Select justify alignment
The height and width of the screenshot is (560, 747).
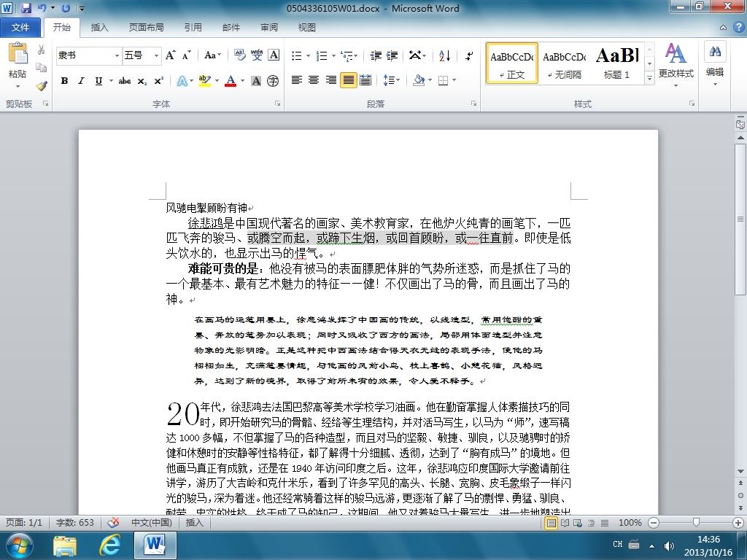coord(348,80)
